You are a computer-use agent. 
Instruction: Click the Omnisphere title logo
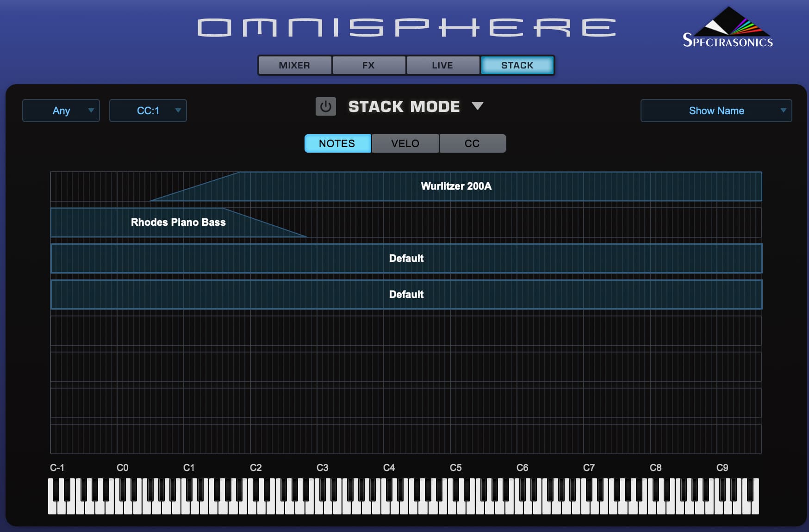click(x=406, y=27)
